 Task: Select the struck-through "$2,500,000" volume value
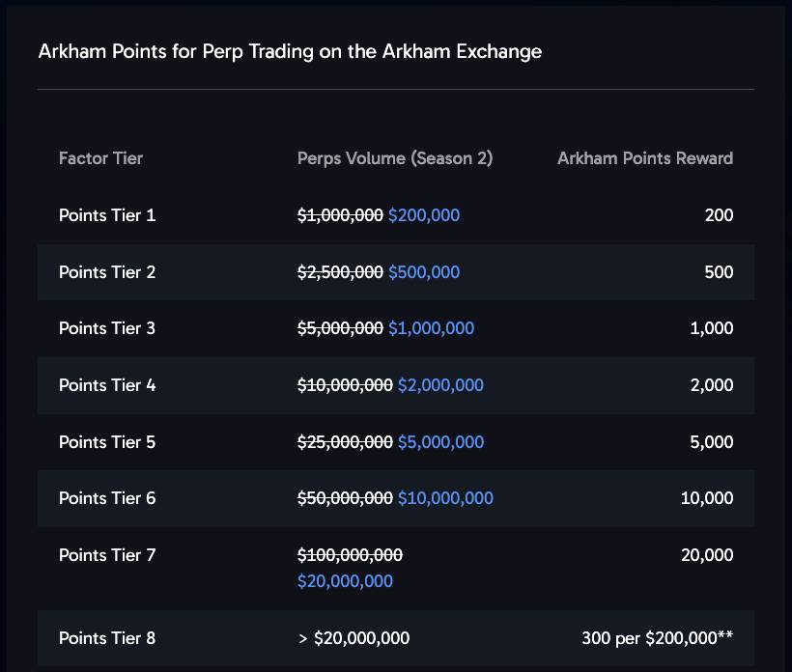click(x=340, y=272)
